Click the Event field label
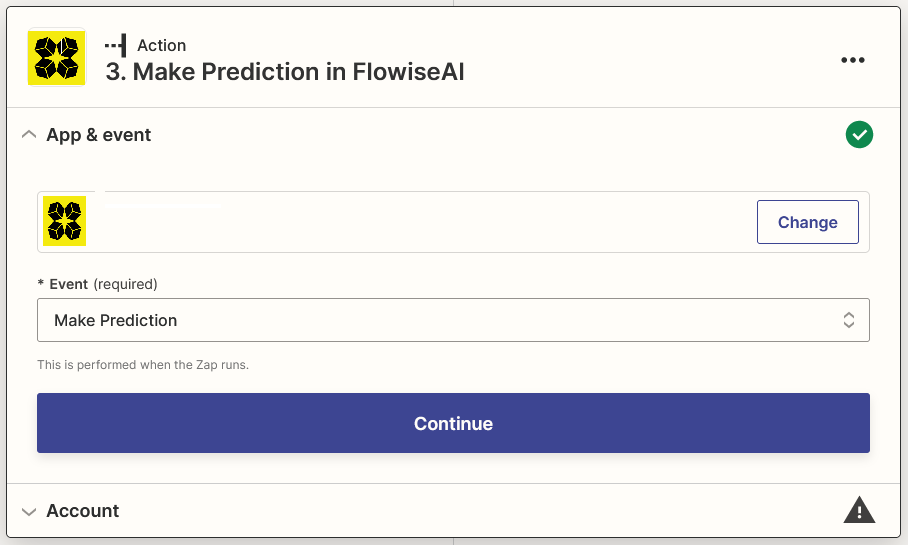The image size is (908, 545). [x=68, y=284]
